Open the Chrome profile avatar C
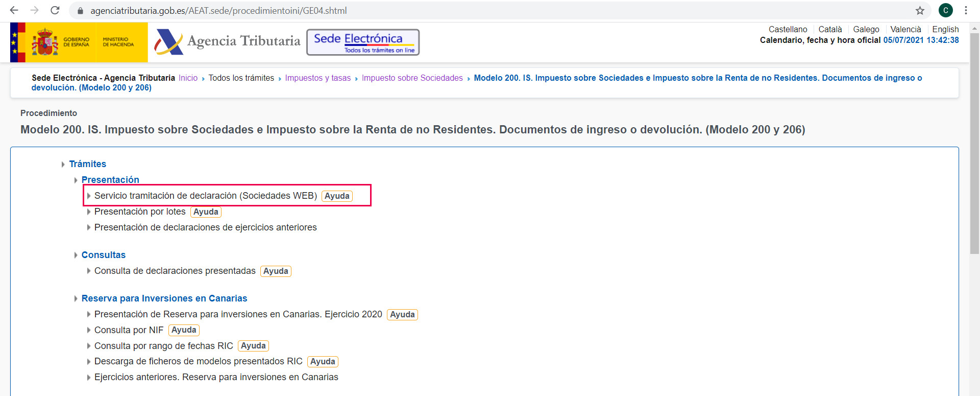 pyautogui.click(x=945, y=10)
